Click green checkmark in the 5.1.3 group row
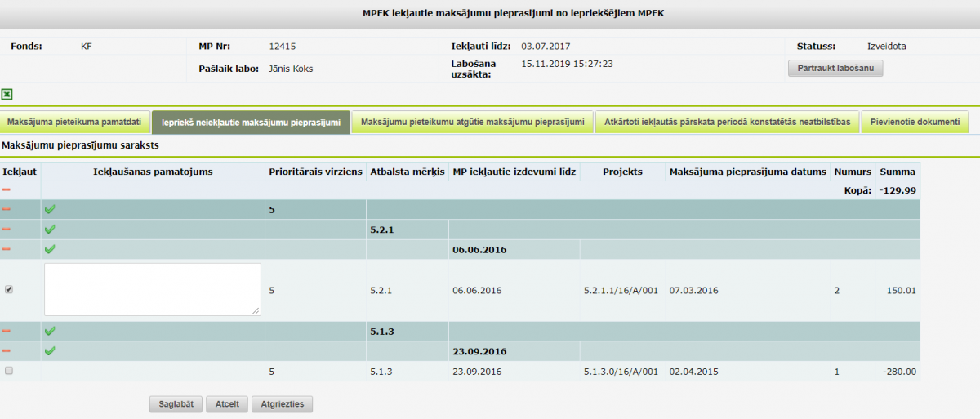 [50, 332]
